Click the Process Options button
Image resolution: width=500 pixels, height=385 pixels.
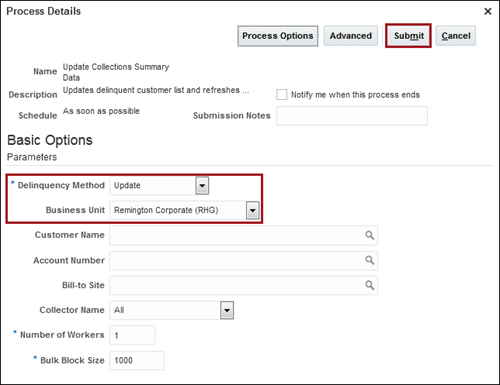point(278,36)
